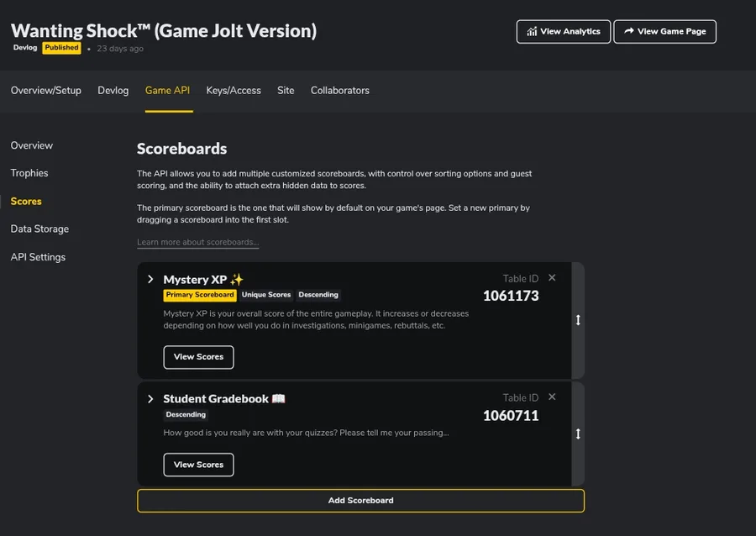Click the Student Gradebook drag reorder handle
Viewport: 756px width, 536px height.
(x=578, y=434)
